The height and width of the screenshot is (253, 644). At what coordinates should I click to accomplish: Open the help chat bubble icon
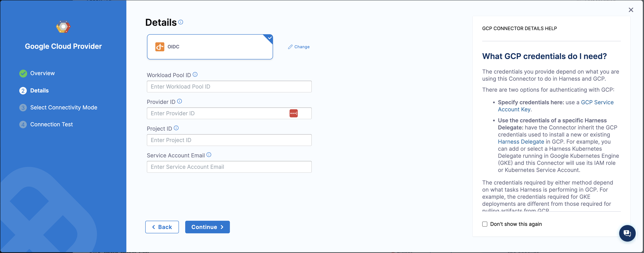coord(627,233)
